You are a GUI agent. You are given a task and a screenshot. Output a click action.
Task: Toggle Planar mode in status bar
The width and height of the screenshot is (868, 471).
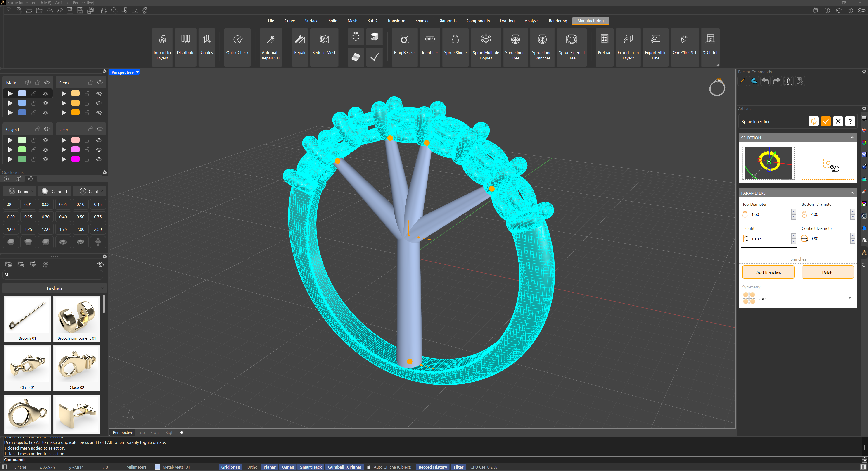coord(269,467)
